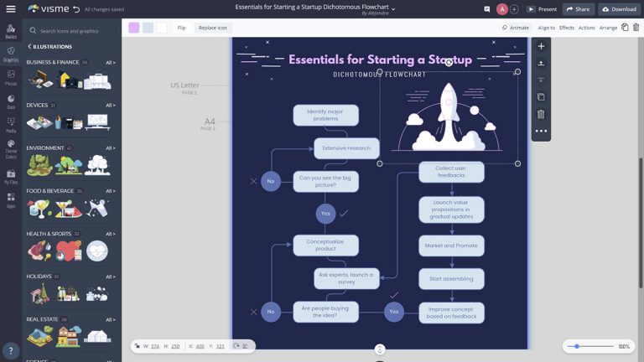Open the comments icon in header
Image resolution: width=644 pixels, height=362 pixels.
point(486,9)
